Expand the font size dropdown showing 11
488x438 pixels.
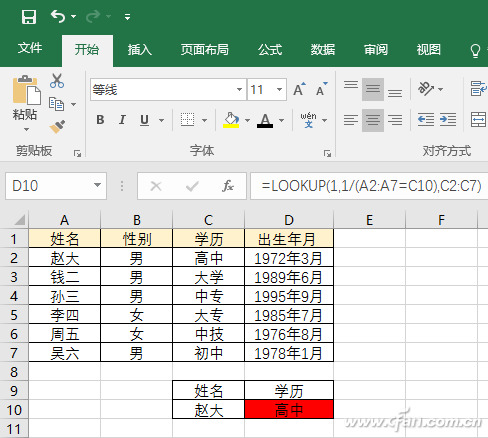click(279, 89)
